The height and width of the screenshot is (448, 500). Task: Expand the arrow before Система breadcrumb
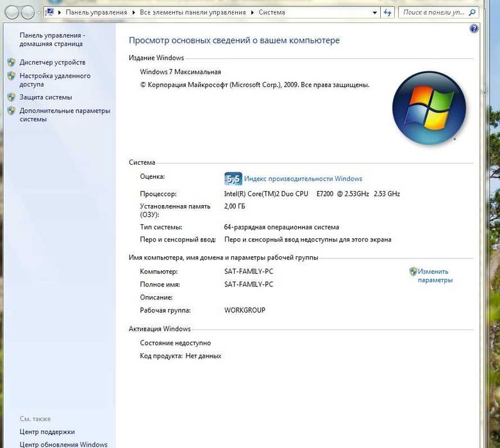click(252, 13)
